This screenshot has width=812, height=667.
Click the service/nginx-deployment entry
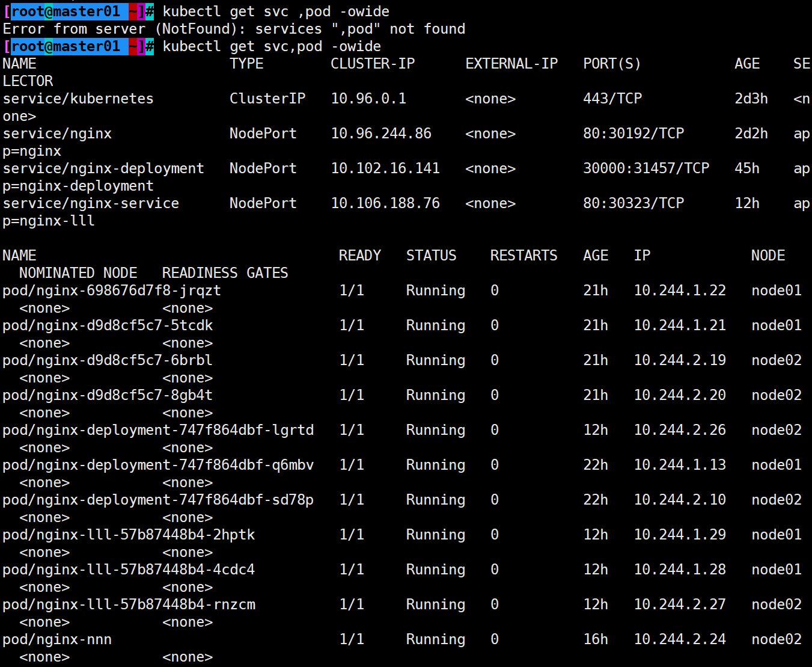(x=103, y=168)
